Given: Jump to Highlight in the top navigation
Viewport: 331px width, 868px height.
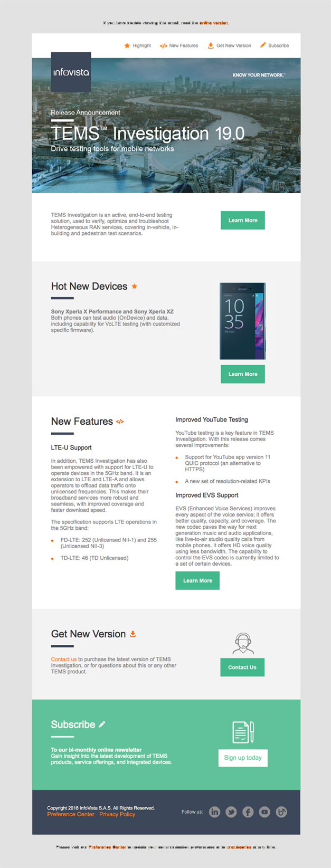Looking at the screenshot, I should 137,45.
